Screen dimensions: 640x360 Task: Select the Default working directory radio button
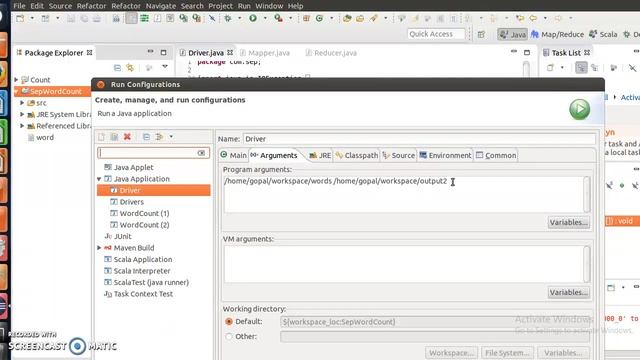click(229, 322)
